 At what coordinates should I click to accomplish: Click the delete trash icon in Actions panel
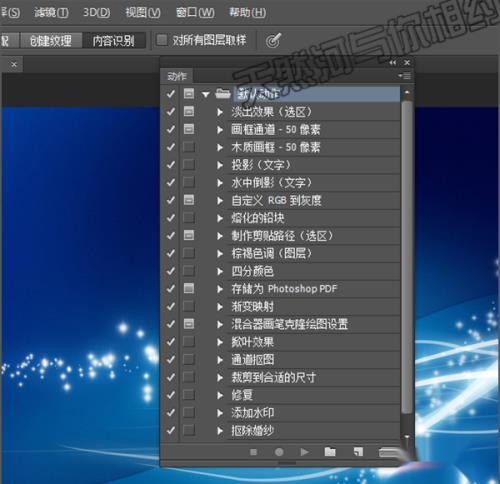pos(388,452)
